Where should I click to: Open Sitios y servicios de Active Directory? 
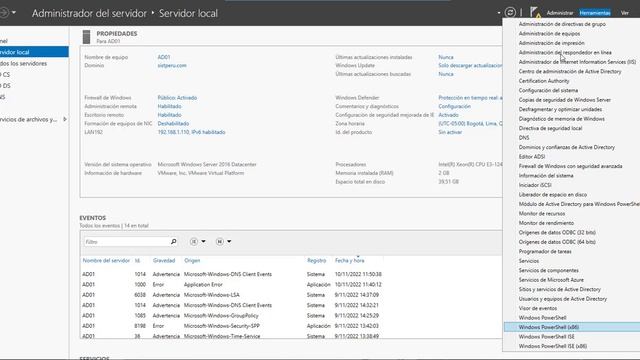click(x=560, y=289)
